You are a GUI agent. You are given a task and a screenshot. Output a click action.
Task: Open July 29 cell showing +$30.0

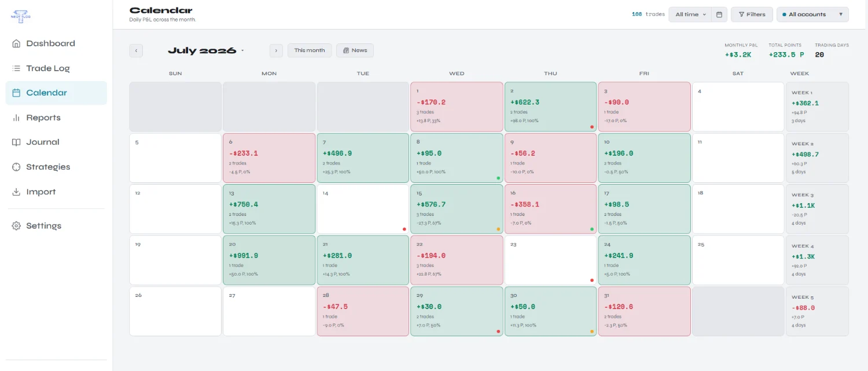coord(457,311)
